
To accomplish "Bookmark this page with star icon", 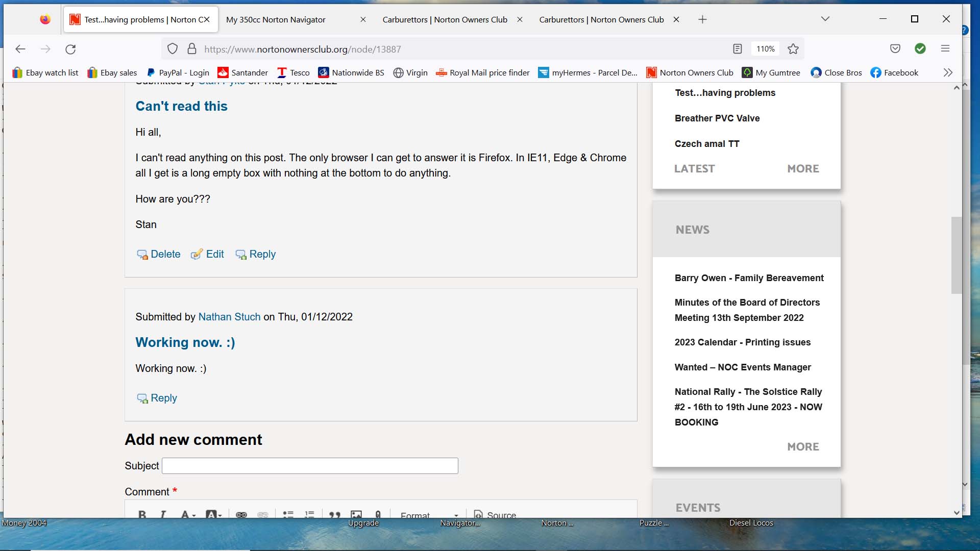I will pos(793,49).
